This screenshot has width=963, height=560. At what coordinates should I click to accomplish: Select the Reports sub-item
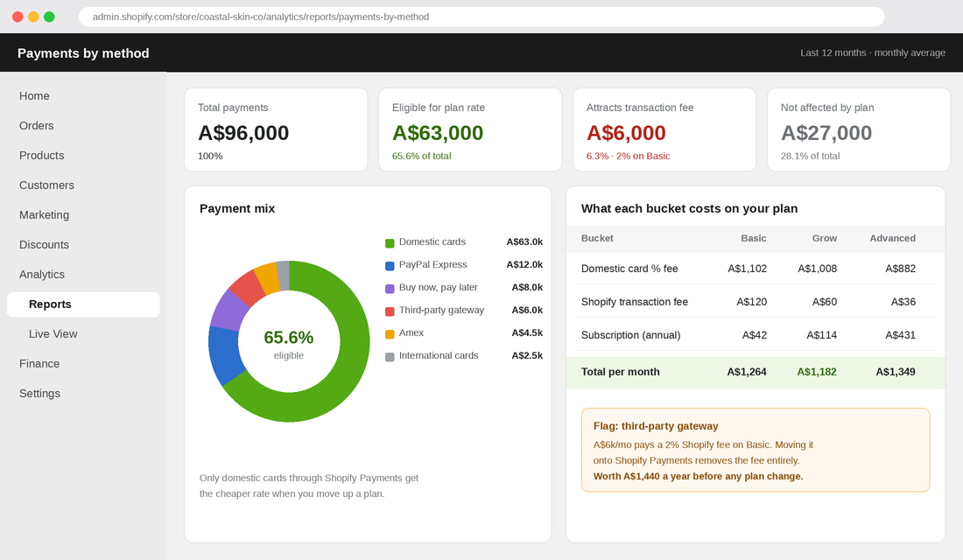(x=83, y=304)
